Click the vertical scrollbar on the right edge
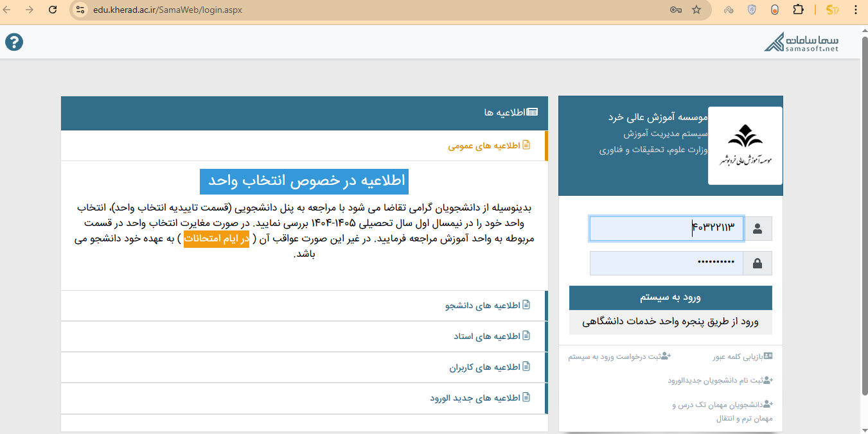This screenshot has height=434, width=868. coord(864,193)
